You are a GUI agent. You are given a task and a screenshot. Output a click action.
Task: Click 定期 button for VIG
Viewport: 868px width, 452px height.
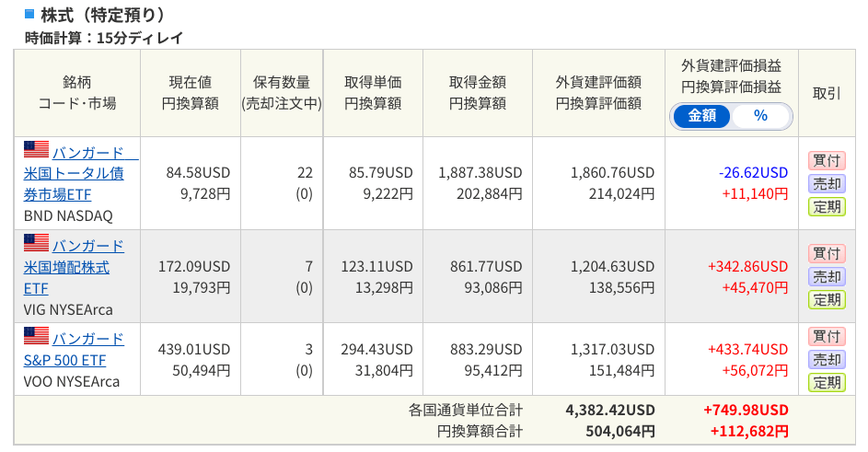(x=827, y=300)
